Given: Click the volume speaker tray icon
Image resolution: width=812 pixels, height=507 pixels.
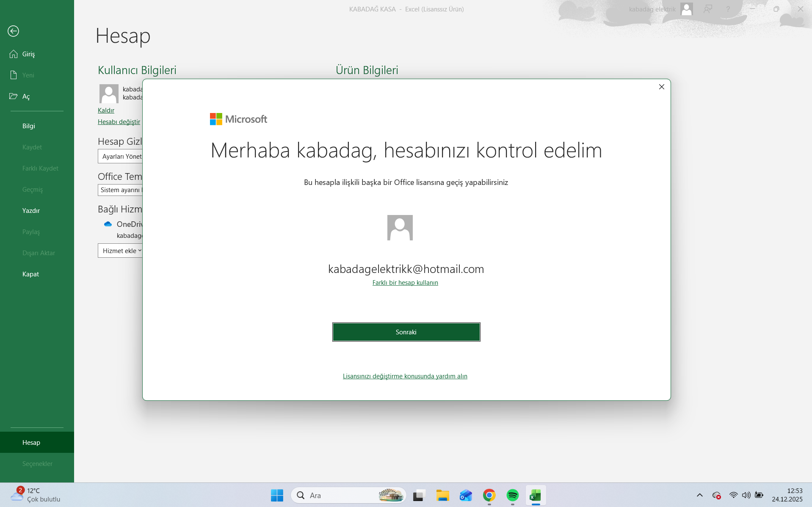Looking at the screenshot, I should pyautogui.click(x=746, y=495).
